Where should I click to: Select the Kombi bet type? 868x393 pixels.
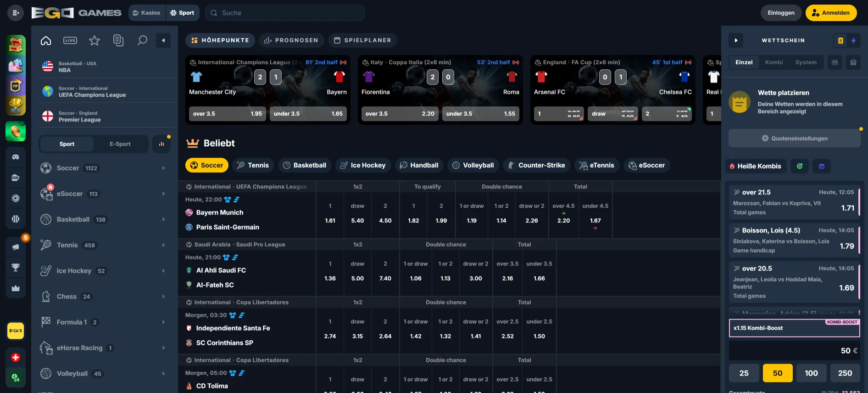click(774, 62)
